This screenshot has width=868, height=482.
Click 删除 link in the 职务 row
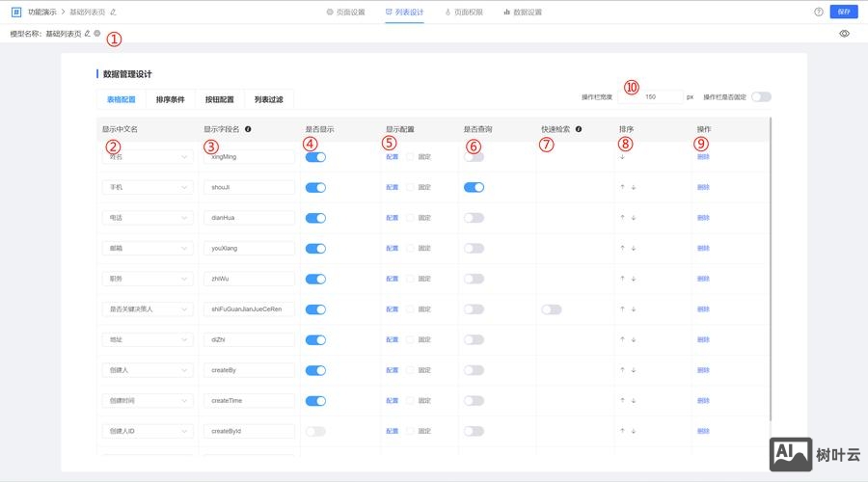703,279
